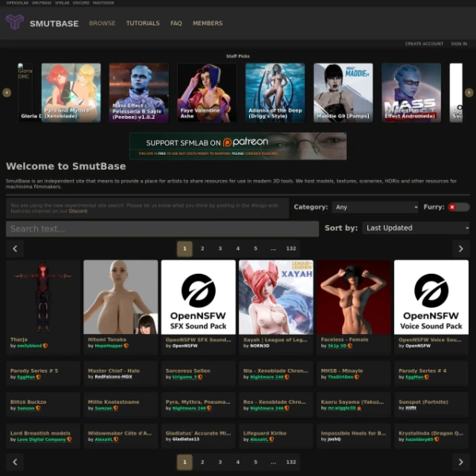The width and height of the screenshot is (476, 476).
Task: Click author joshQ
Action: tap(334, 440)
